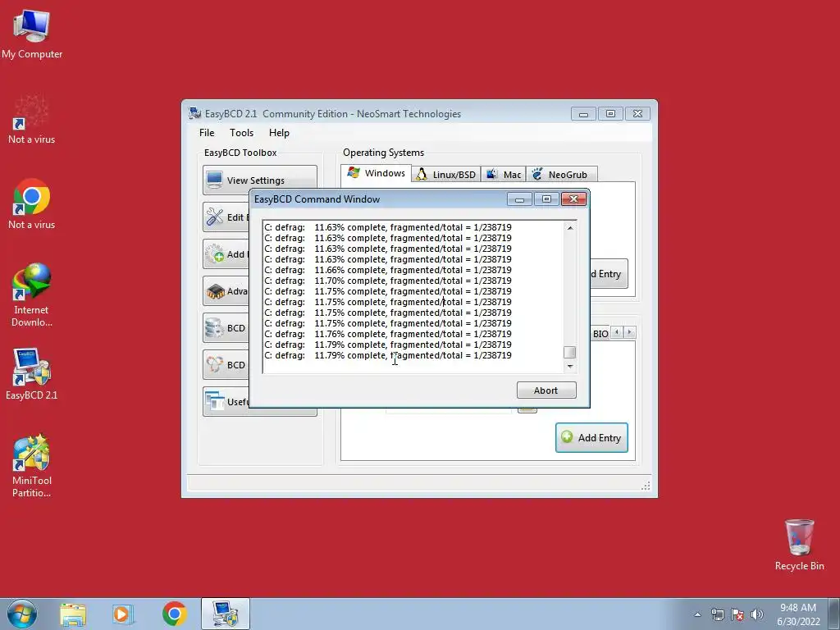Switch to the Mac tab
The image size is (840, 630).
pyautogui.click(x=503, y=175)
